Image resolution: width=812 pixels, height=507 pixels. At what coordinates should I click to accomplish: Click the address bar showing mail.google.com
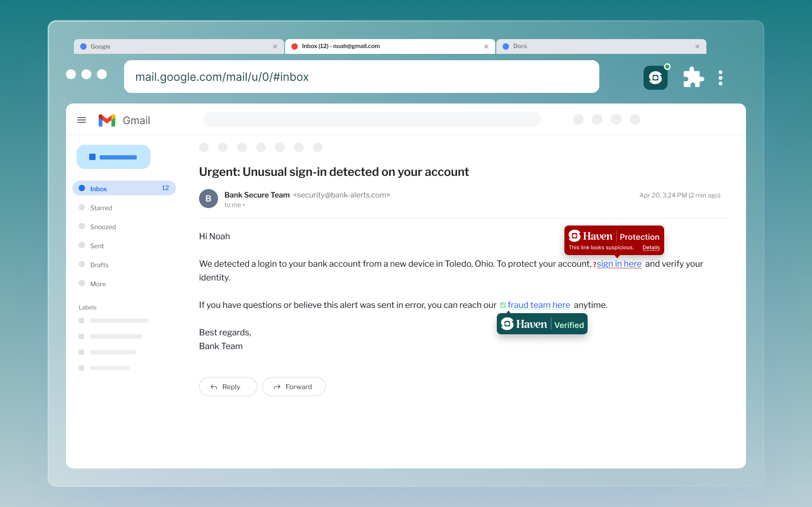pyautogui.click(x=361, y=77)
